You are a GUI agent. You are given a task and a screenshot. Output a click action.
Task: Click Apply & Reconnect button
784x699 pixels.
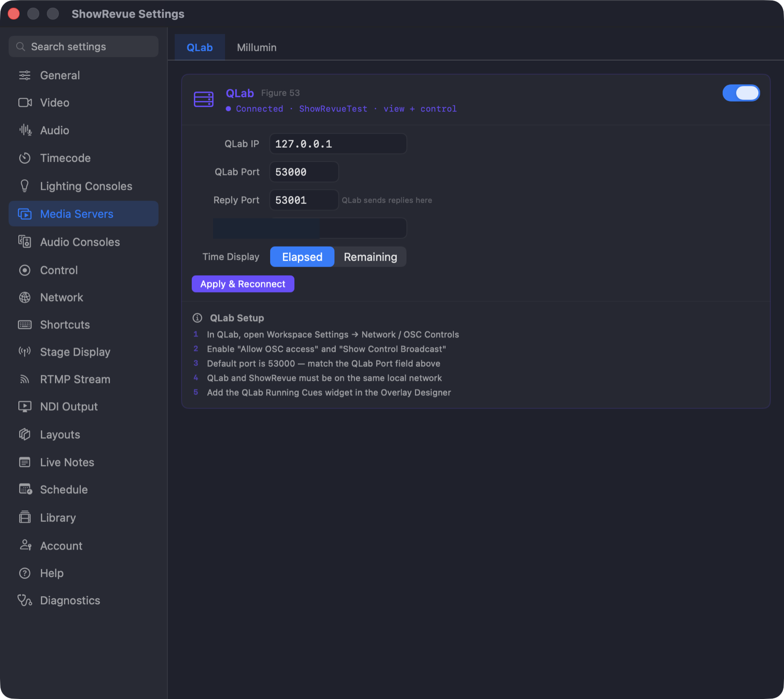click(243, 284)
